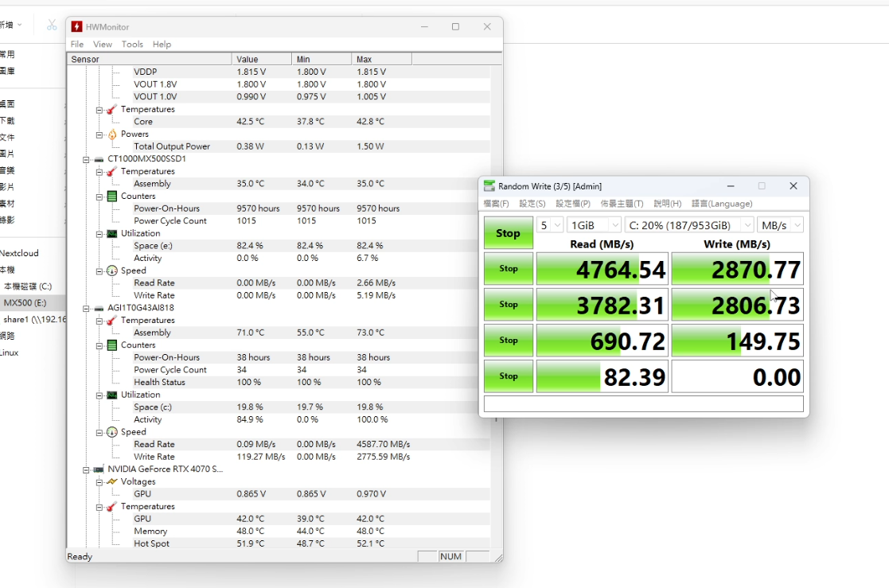Click Temperatures icon under NVIDIA GeForce
The width and height of the screenshot is (889, 588).
pos(111,507)
